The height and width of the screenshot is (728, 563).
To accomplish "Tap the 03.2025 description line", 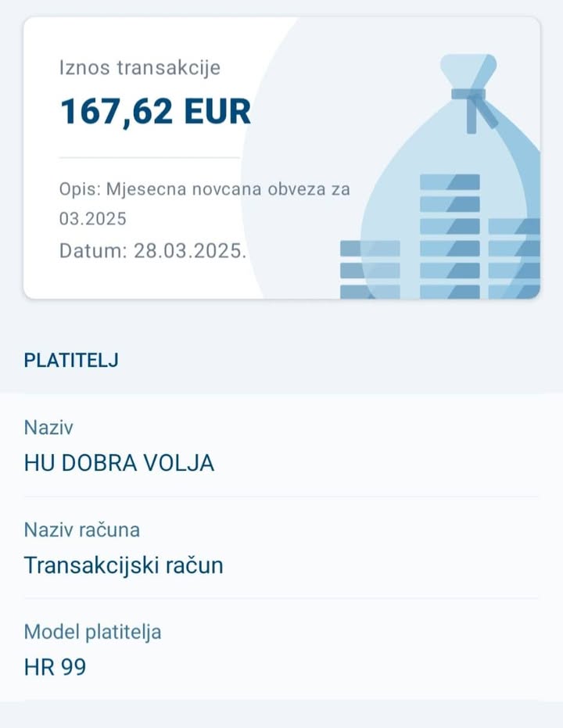I will pyautogui.click(x=92, y=219).
